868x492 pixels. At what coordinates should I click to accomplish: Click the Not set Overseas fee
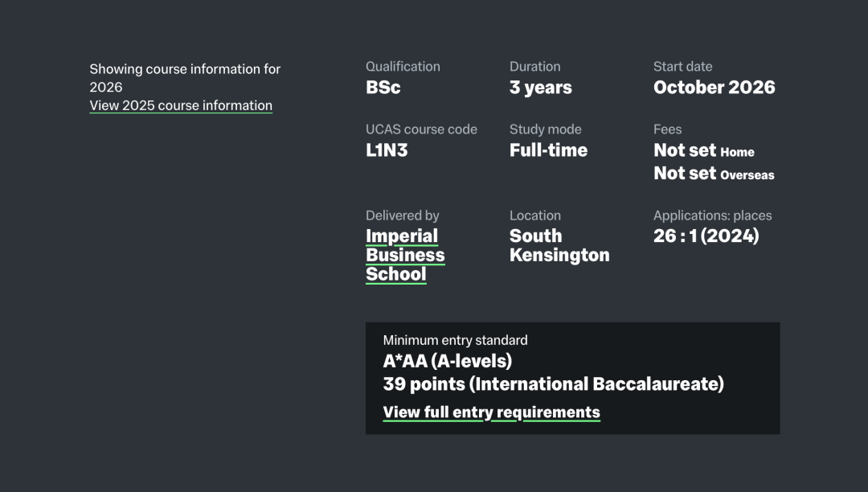[714, 174]
